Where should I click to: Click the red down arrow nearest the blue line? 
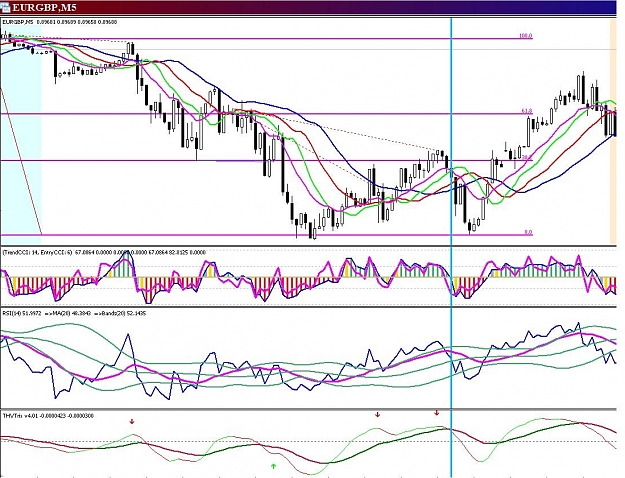pos(436,413)
